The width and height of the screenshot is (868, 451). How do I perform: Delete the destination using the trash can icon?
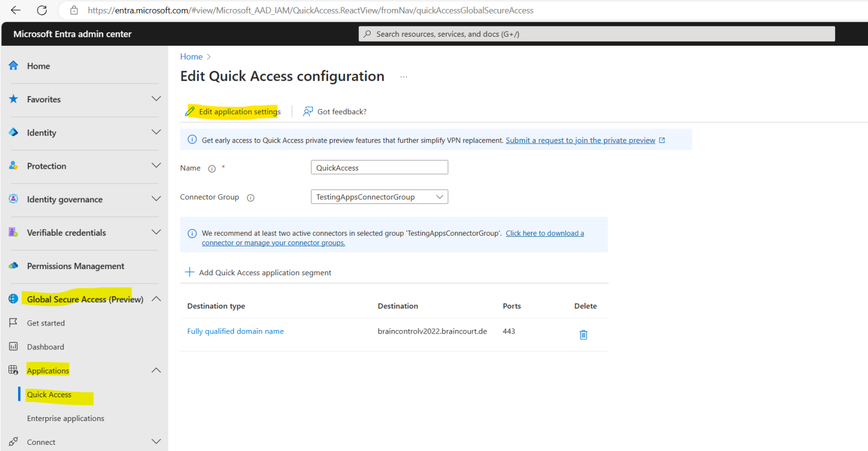pos(583,335)
